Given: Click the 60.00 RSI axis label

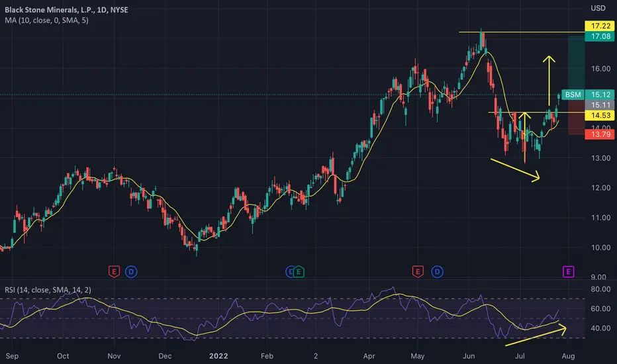Looking at the screenshot, I should [x=600, y=308].
